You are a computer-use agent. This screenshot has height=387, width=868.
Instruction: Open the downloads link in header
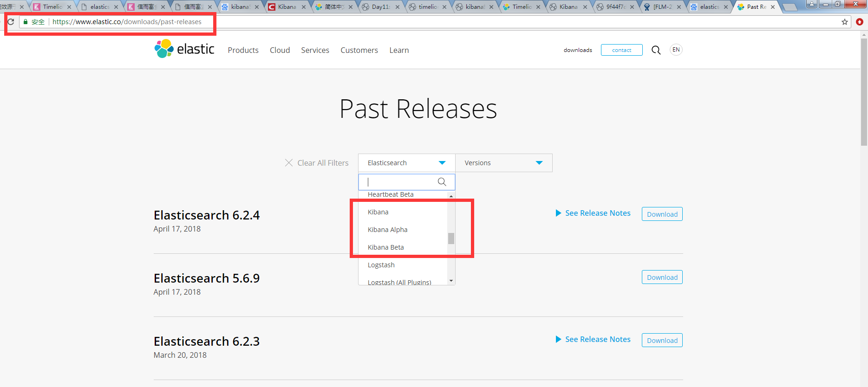click(x=578, y=50)
